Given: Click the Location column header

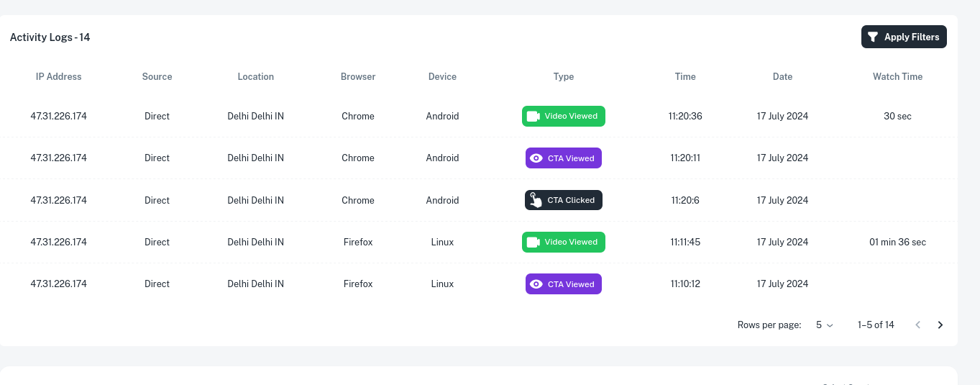Looking at the screenshot, I should tap(256, 76).
